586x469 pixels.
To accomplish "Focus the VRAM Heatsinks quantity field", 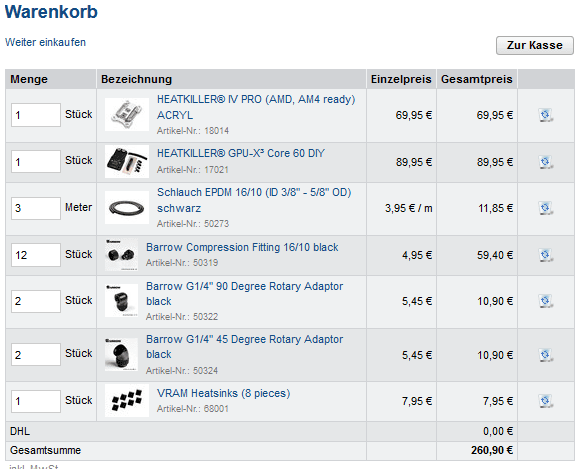I will [36, 401].
